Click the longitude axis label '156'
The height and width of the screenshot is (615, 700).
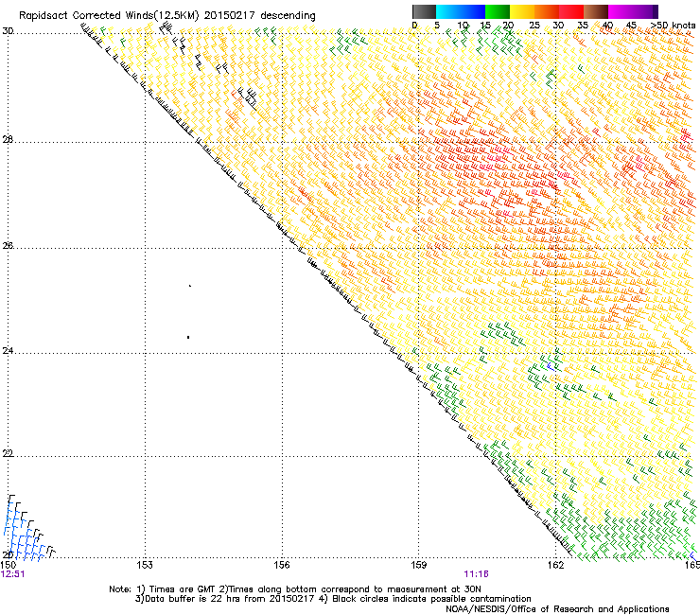282,565
